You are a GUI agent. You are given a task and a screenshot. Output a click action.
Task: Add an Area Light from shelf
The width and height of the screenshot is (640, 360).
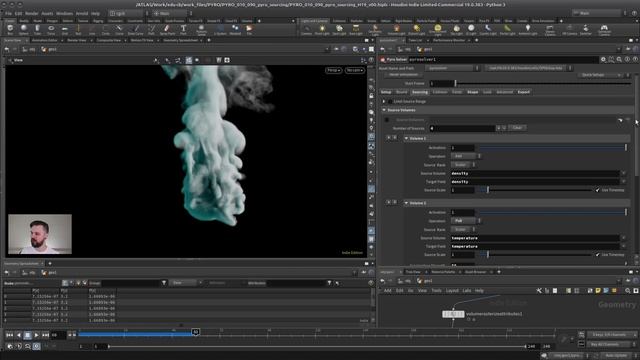pos(356,29)
